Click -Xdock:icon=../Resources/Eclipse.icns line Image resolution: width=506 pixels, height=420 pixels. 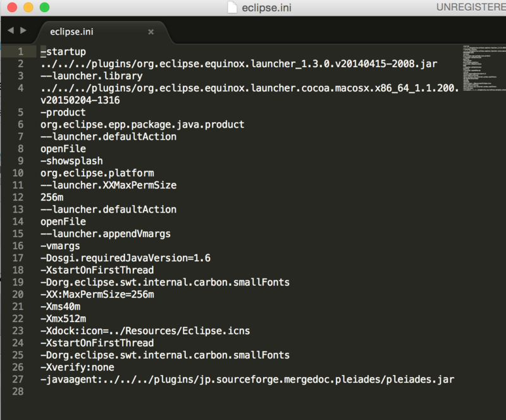145,331
